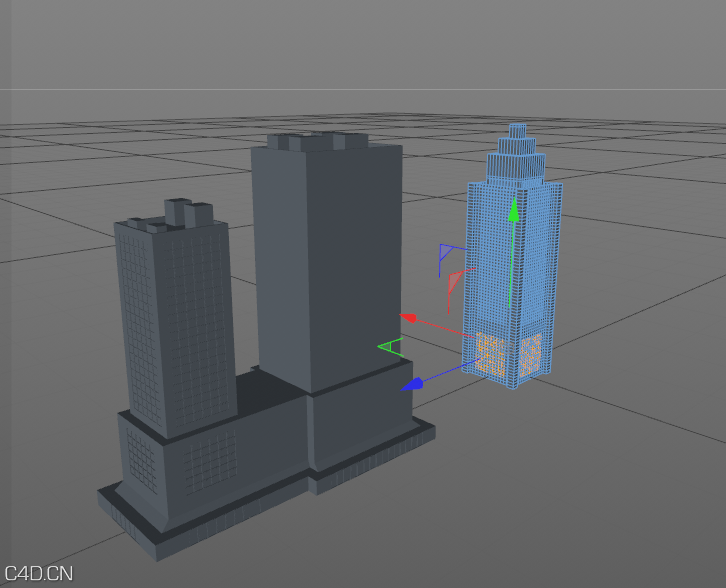The height and width of the screenshot is (588, 726).
Task: Click the red X-axis arrow tip
Action: click(x=409, y=318)
